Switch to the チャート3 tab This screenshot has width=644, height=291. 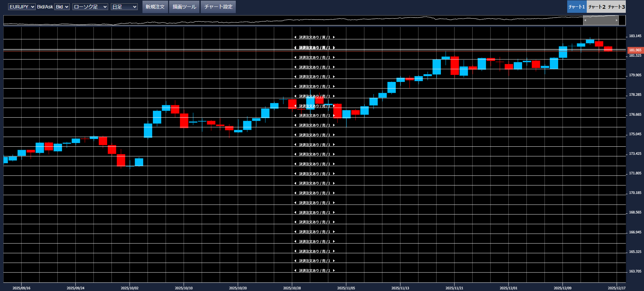(616, 7)
